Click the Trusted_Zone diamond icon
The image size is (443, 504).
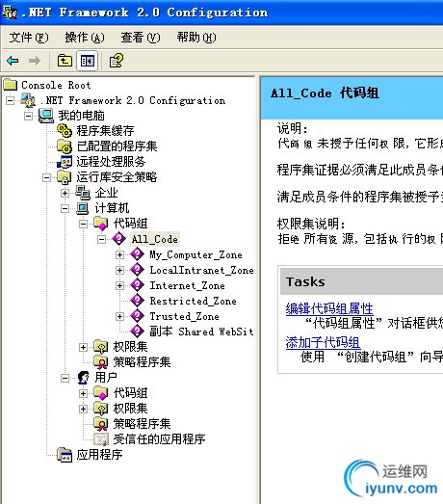137,316
